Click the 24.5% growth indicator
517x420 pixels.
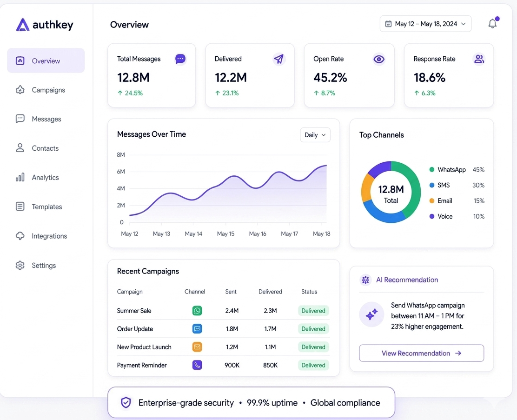(130, 93)
